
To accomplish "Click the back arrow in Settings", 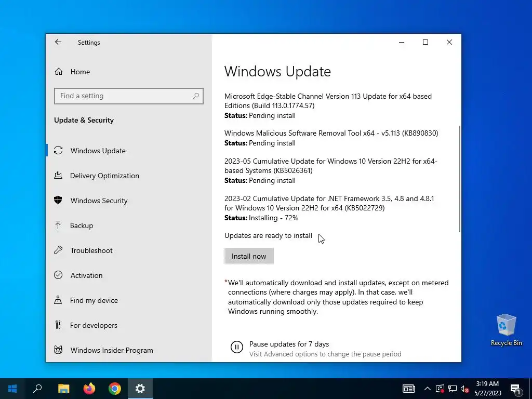I will (x=58, y=42).
